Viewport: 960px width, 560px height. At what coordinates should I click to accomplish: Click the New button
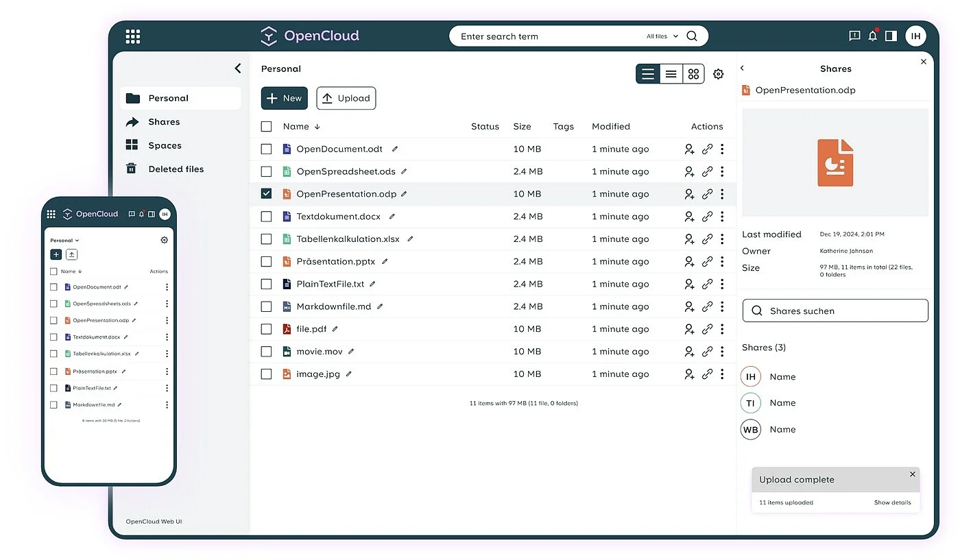tap(285, 98)
